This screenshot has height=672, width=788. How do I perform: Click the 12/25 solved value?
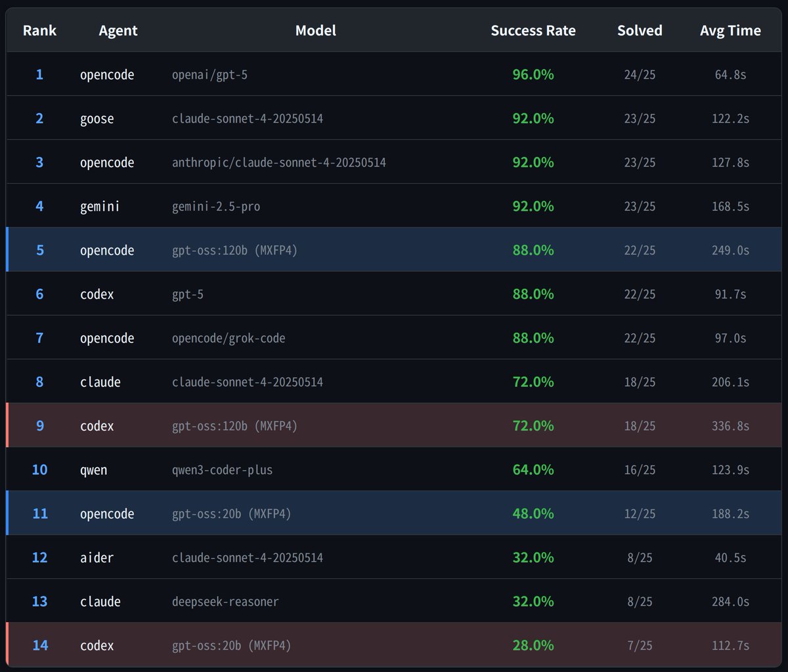coord(640,514)
